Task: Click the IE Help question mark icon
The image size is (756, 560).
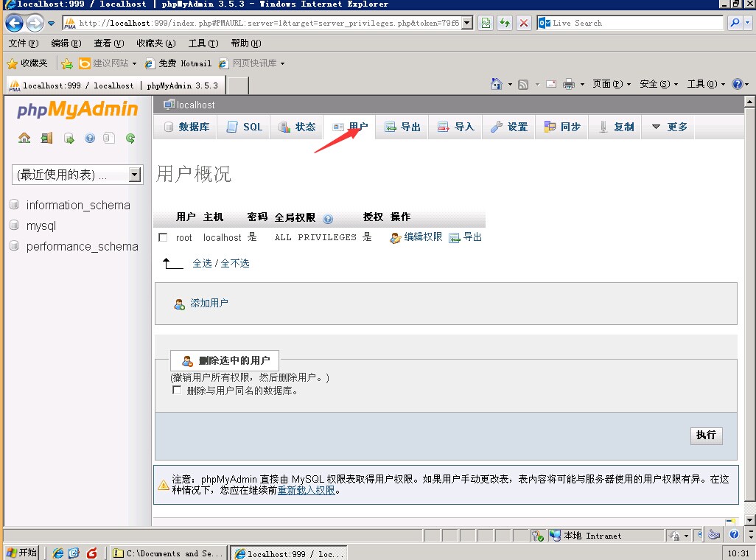Action: [737, 84]
